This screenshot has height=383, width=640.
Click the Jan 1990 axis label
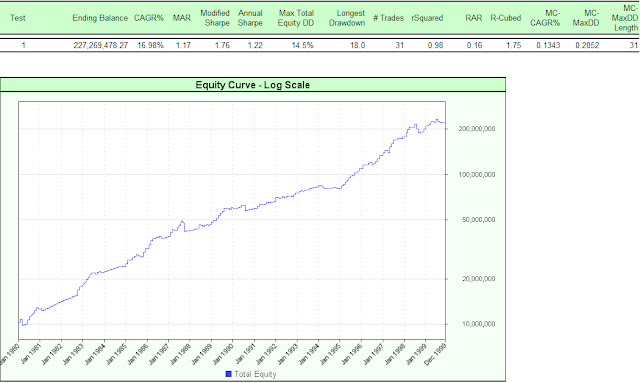coord(223,354)
